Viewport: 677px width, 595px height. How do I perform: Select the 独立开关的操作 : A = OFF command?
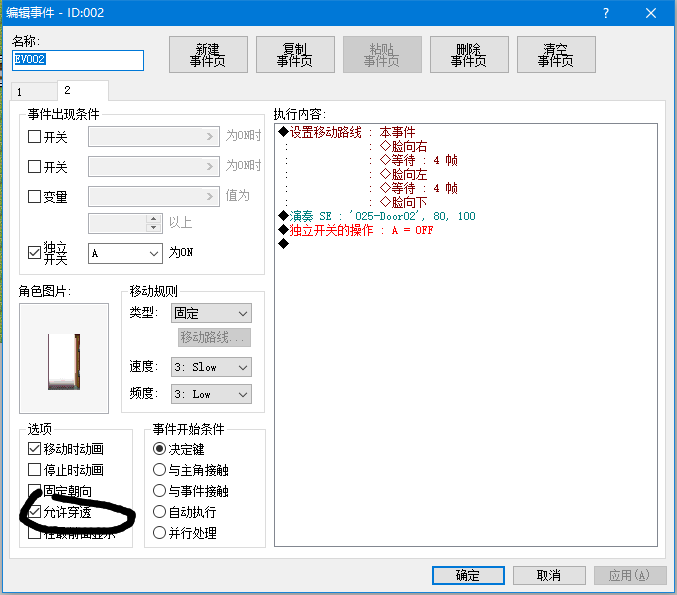[356, 230]
